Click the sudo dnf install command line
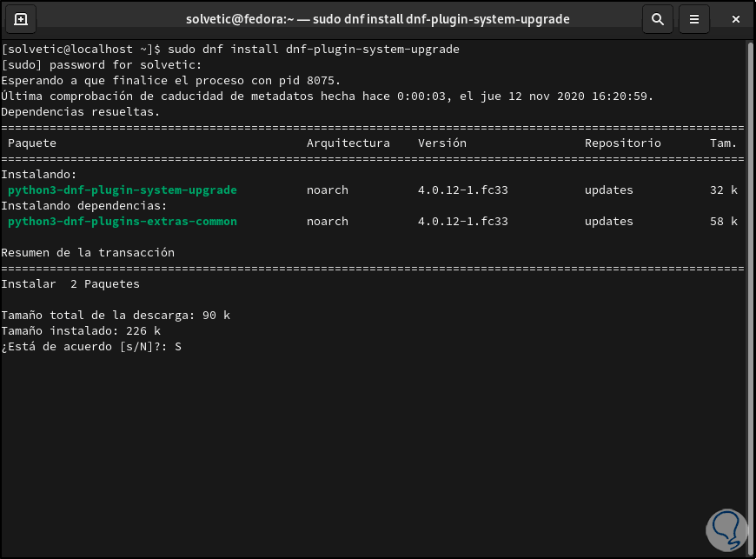Screen dimensions: 756x559 (230, 50)
